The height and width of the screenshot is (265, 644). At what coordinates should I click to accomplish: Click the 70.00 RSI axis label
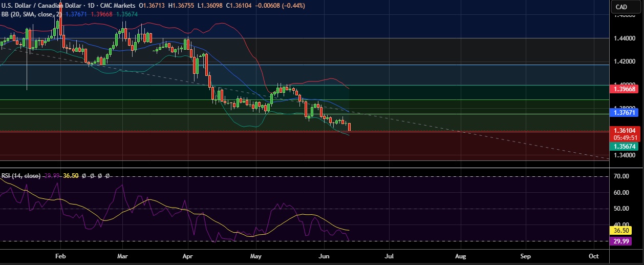(x=621, y=176)
